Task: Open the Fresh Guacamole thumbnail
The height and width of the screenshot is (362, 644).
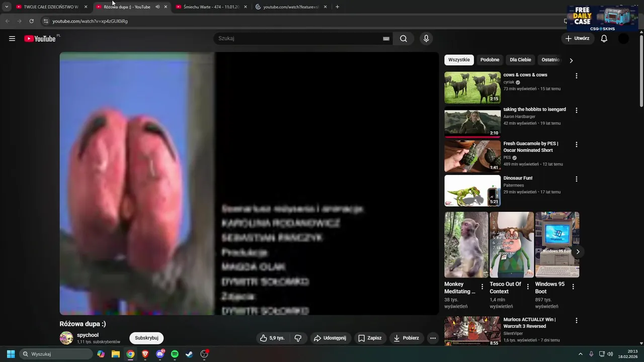Action: (x=472, y=156)
